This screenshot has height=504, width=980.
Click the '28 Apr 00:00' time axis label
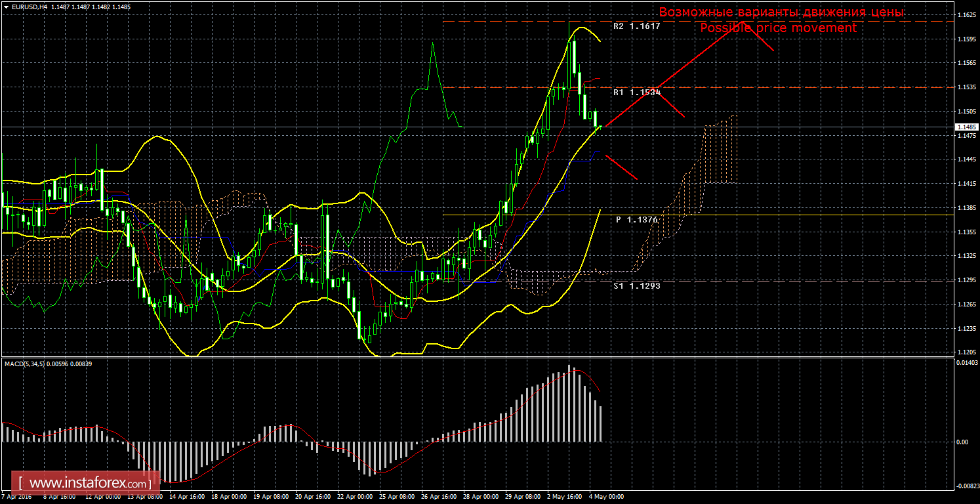click(x=481, y=497)
